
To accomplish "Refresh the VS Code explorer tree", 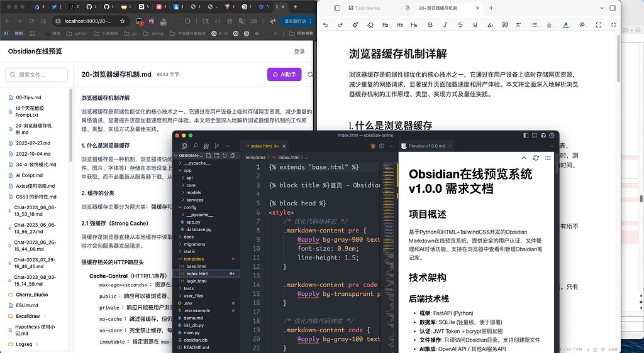I will pyautogui.click(x=225, y=156).
